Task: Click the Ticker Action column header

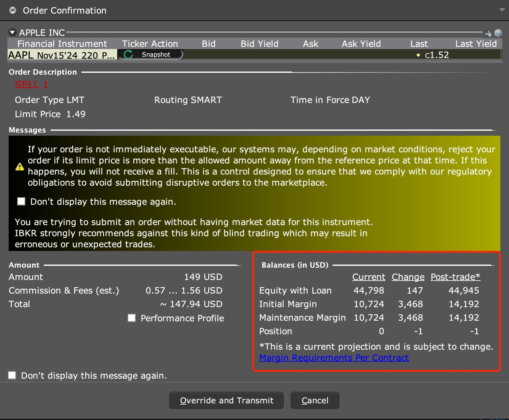Action: [x=150, y=44]
